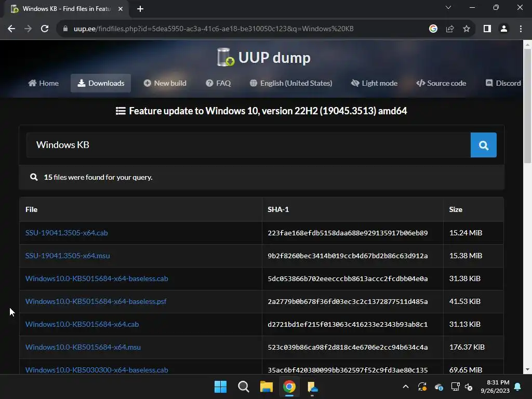Open the Discord link in navigation
The width and height of the screenshot is (532, 399).
503,83
